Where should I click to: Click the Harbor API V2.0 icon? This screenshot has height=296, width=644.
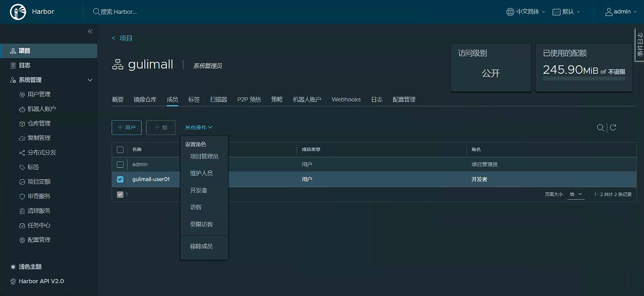13,281
